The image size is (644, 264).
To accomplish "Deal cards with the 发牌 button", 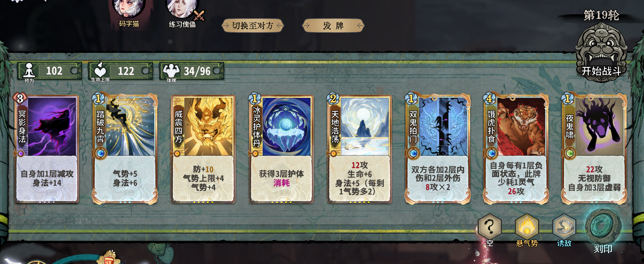I will (333, 26).
